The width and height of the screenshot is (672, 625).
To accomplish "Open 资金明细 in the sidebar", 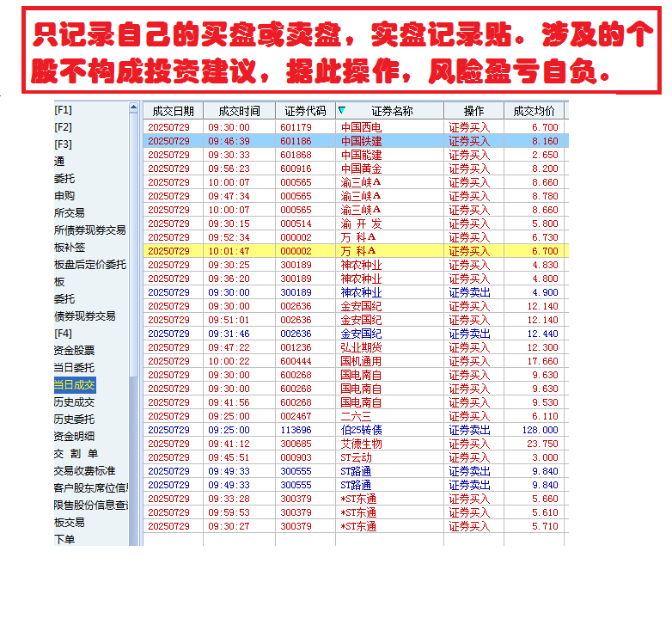I will 74,437.
